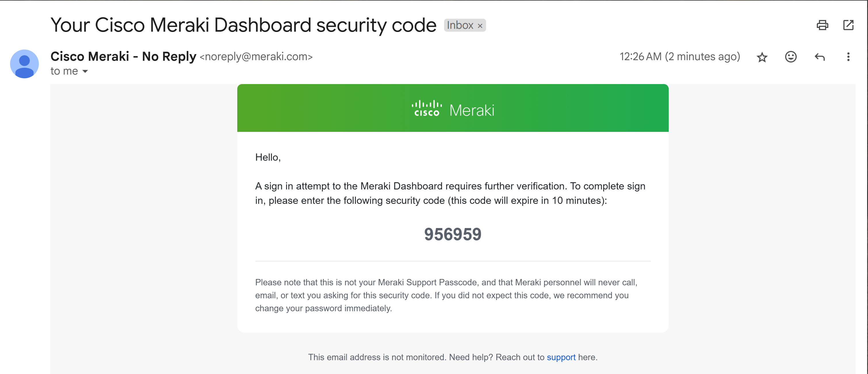
Task: Reply to the sender with the arrow icon
Action: point(819,57)
